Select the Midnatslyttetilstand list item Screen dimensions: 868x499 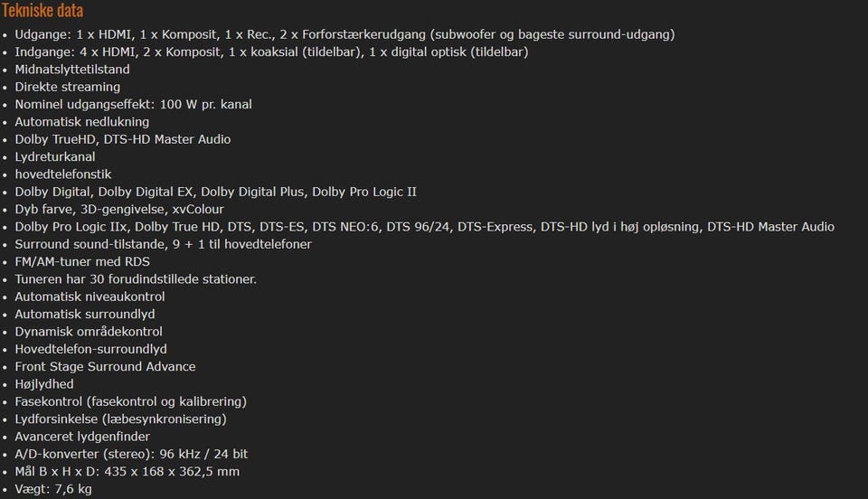72,70
